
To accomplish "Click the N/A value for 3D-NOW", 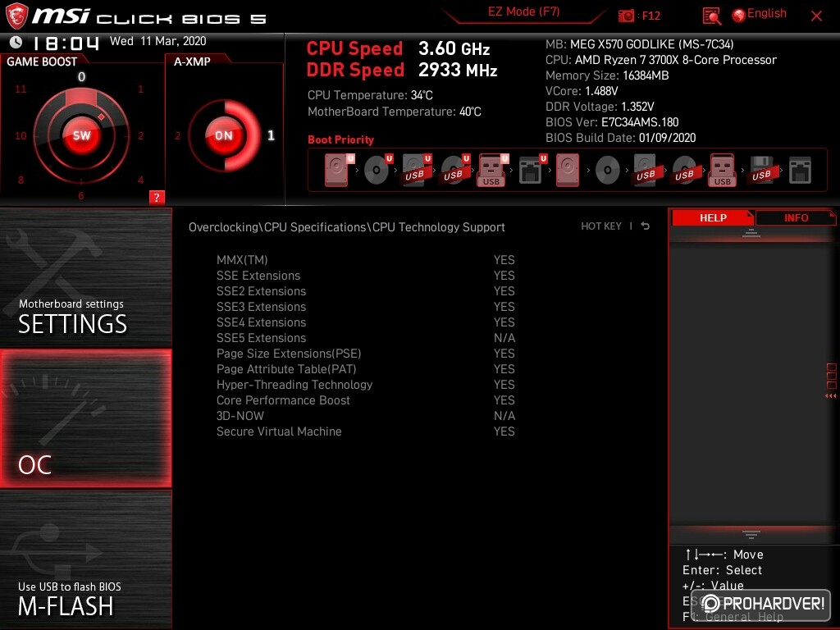I will pyautogui.click(x=504, y=416).
